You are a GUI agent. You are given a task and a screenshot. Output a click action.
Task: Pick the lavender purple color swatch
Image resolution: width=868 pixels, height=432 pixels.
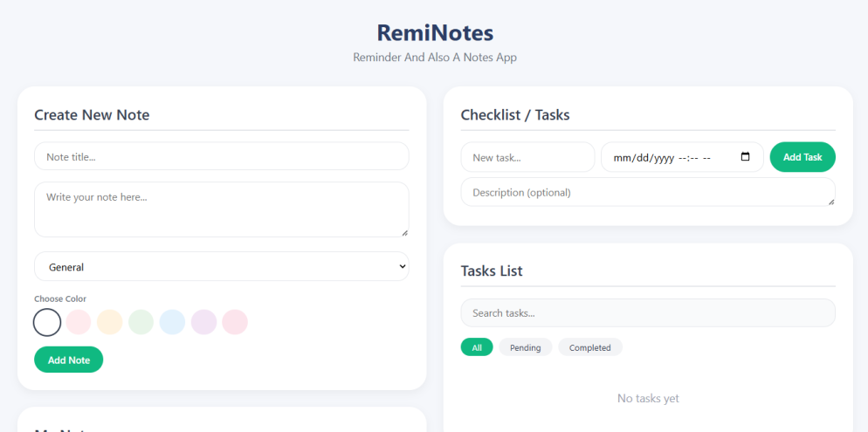(x=203, y=323)
